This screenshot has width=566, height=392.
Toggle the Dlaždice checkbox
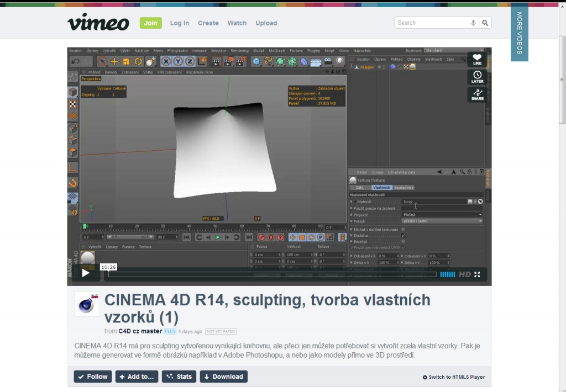click(x=403, y=236)
